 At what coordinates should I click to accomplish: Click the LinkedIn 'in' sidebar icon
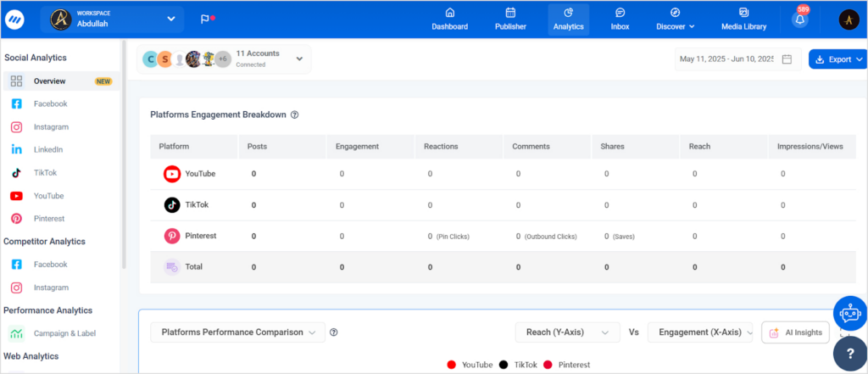tap(17, 149)
